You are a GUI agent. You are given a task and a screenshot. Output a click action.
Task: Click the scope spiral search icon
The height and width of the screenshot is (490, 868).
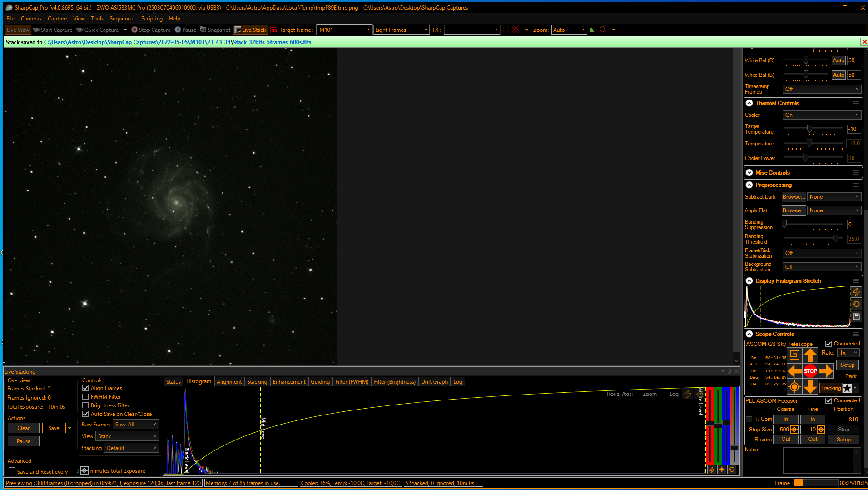click(794, 355)
